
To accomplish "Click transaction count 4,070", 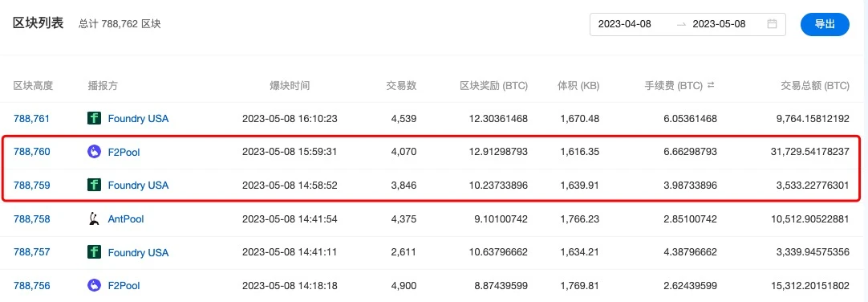I will (404, 152).
